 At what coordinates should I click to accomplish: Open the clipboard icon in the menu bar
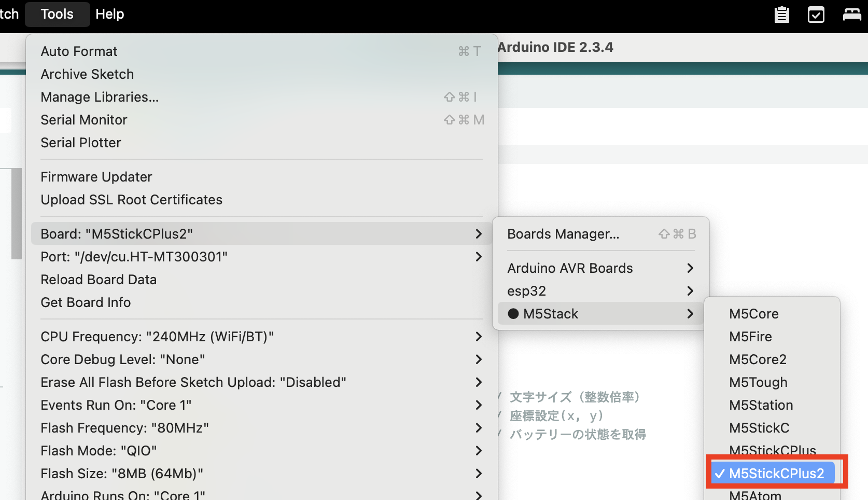pyautogui.click(x=781, y=15)
